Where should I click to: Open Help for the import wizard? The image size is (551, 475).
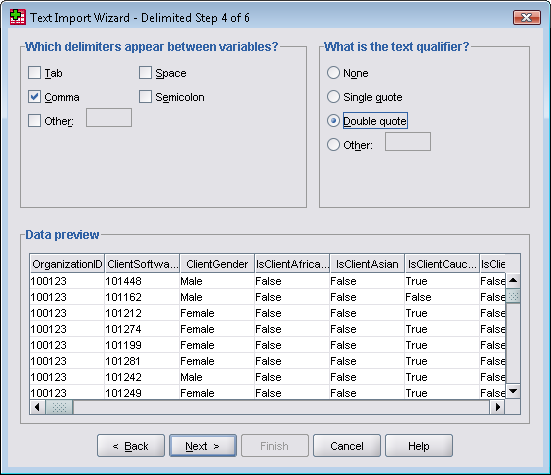(419, 446)
